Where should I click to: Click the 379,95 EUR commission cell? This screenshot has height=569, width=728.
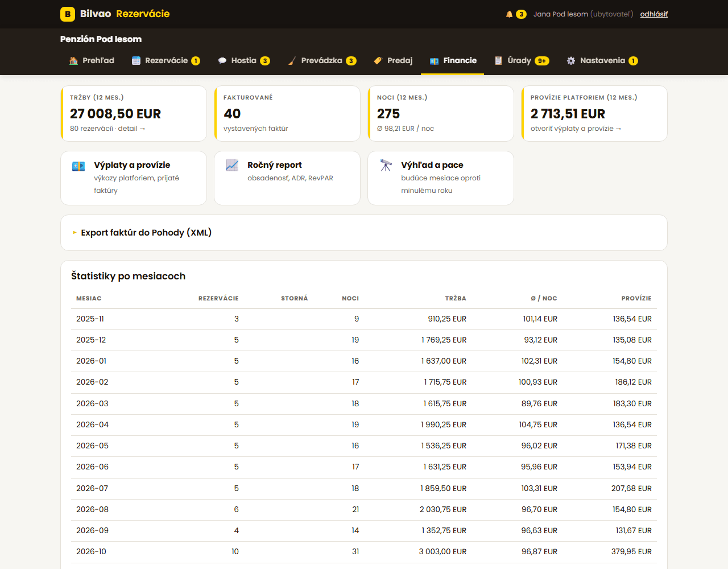tap(631, 552)
